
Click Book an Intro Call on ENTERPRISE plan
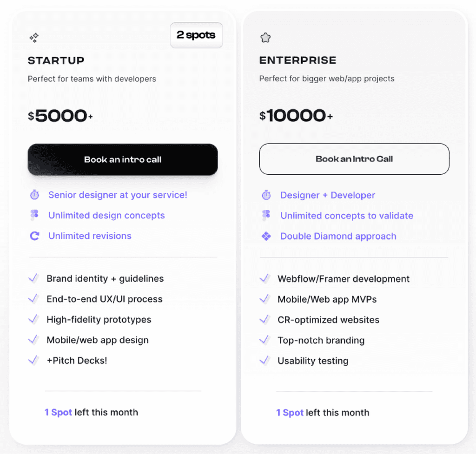tap(354, 159)
